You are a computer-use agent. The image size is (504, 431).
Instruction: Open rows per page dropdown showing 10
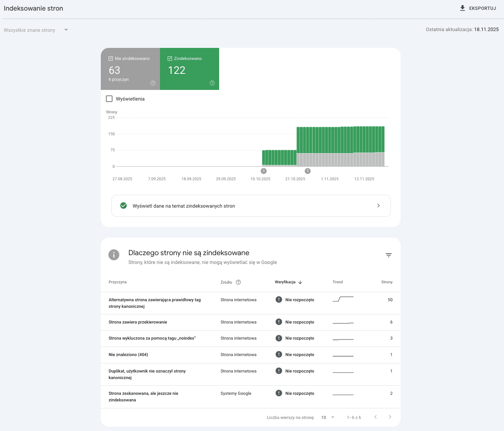pyautogui.click(x=328, y=417)
